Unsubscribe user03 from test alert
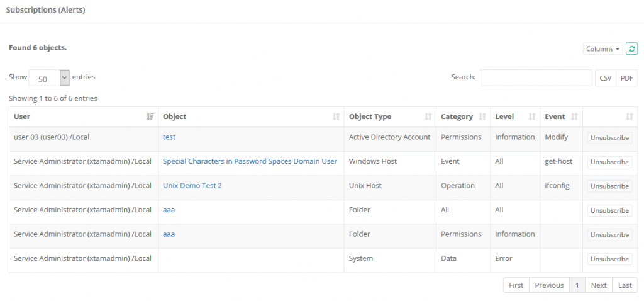 tap(609, 137)
